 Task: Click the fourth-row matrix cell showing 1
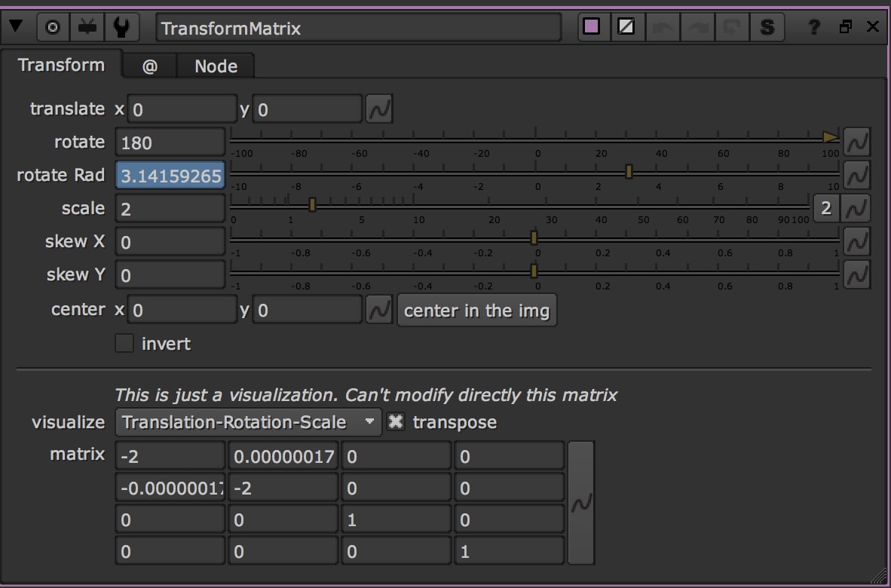tap(509, 551)
